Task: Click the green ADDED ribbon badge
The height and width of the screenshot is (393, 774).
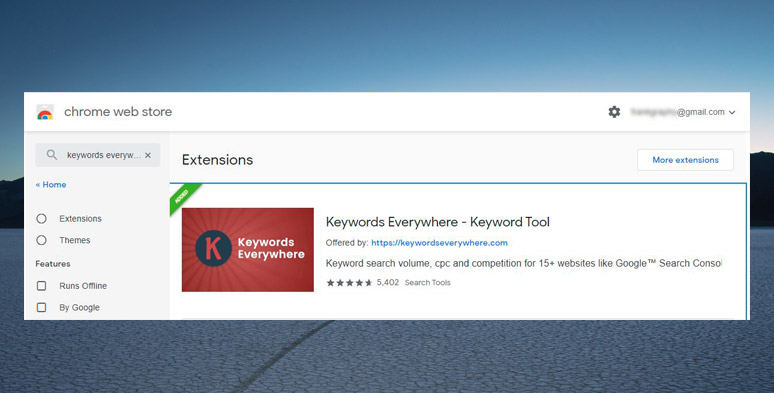Action: point(184,197)
